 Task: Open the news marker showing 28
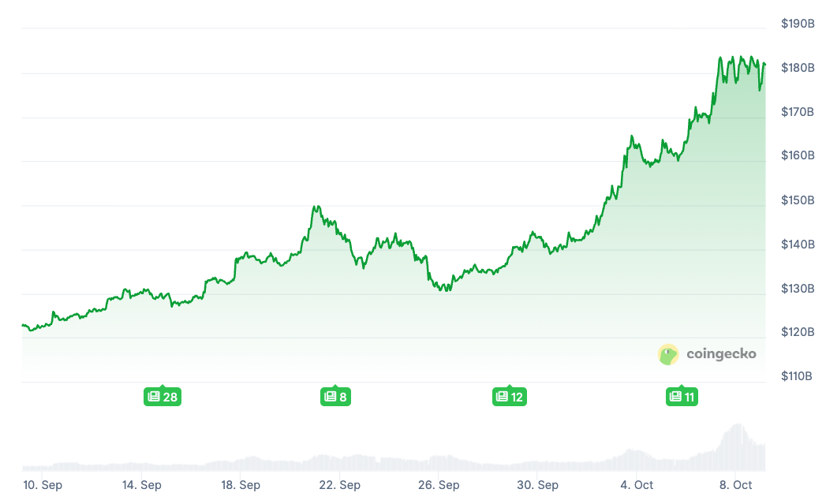tap(162, 397)
